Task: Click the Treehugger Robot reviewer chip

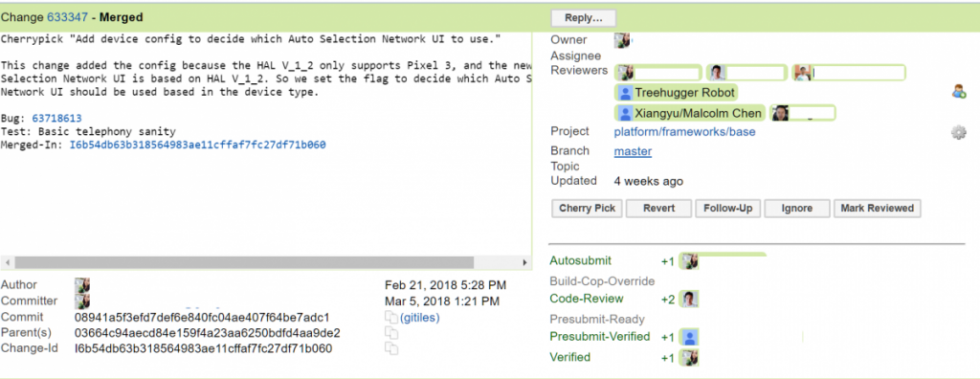Action: pos(677,93)
